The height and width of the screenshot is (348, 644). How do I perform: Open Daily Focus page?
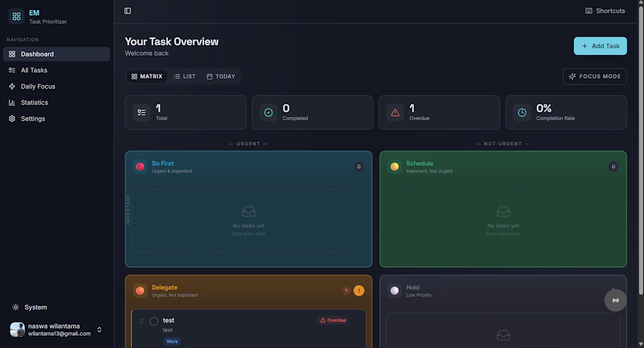tap(57, 86)
